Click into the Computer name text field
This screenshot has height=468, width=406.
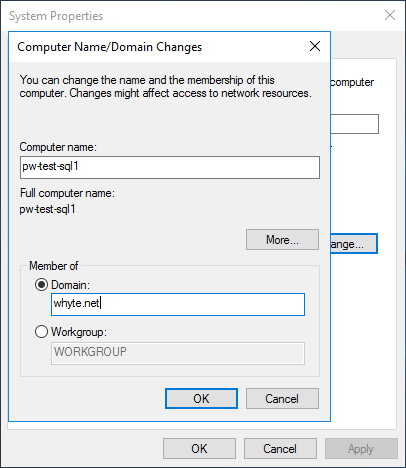pyautogui.click(x=170, y=167)
